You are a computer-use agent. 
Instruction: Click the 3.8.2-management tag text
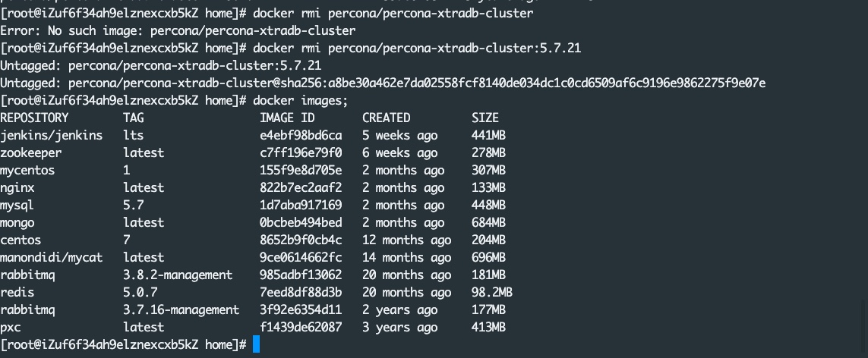click(178, 275)
